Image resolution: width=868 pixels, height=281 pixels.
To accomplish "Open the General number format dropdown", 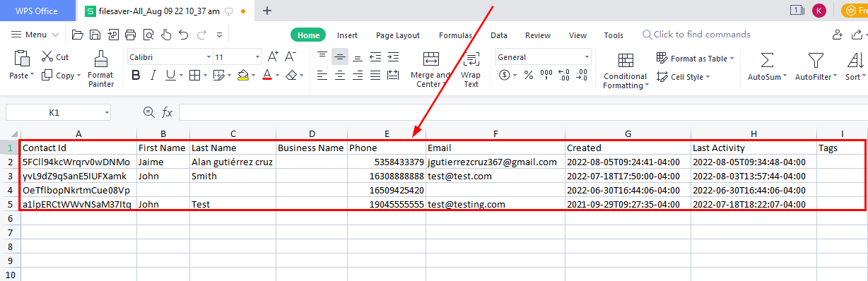I will click(587, 57).
